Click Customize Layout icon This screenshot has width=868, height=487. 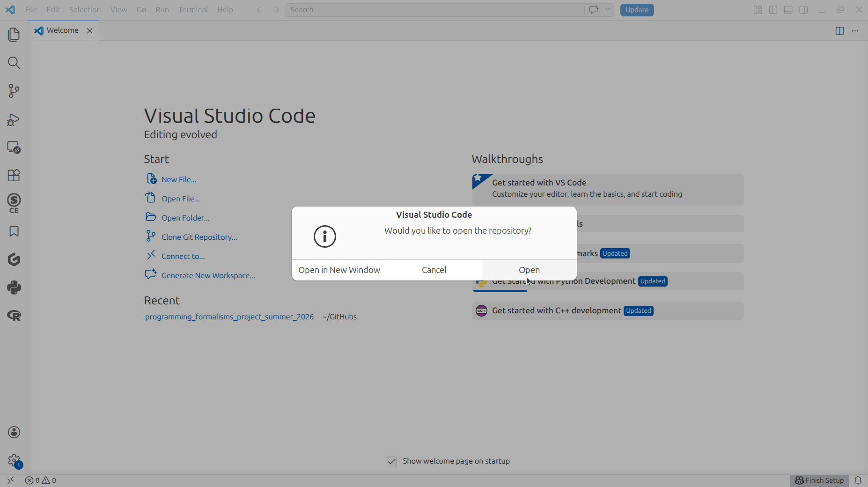coord(758,10)
